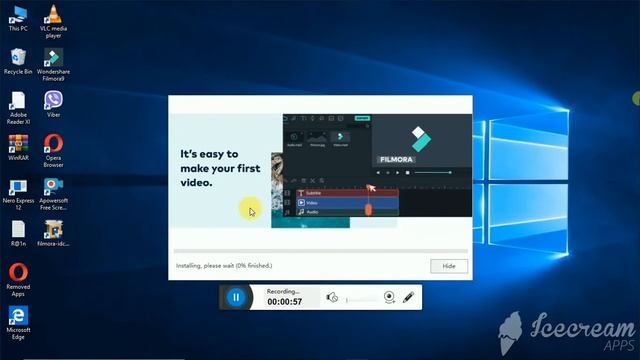Adjust the recorder volume slider
Screen dimensions: 640x360
click(361, 300)
